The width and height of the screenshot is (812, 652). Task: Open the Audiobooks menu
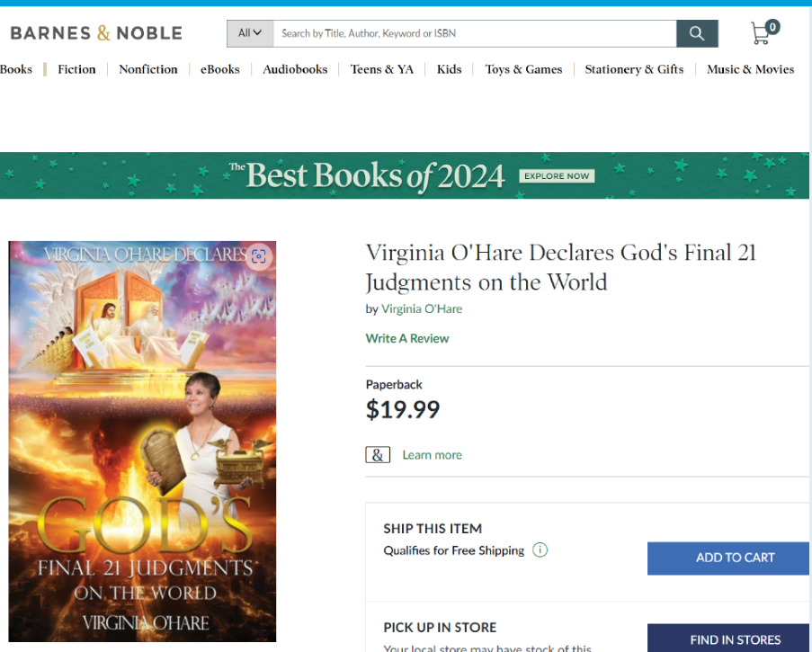295,69
